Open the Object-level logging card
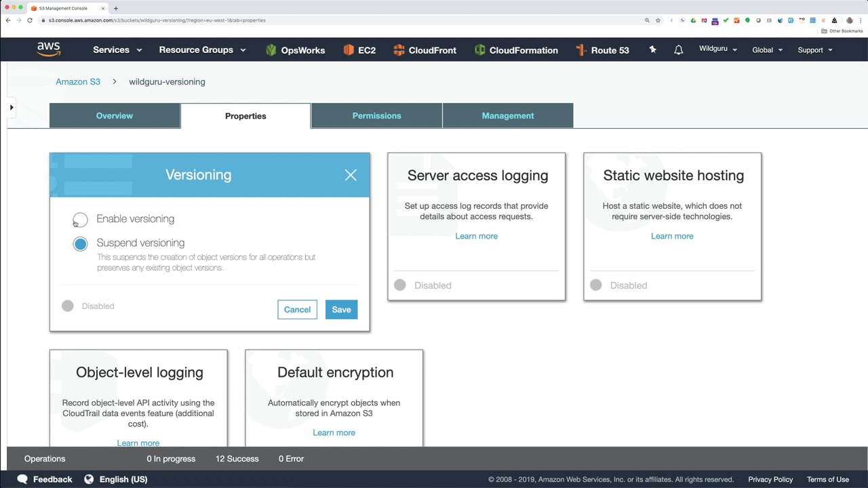Screen dimensions: 868x488 tap(138, 398)
